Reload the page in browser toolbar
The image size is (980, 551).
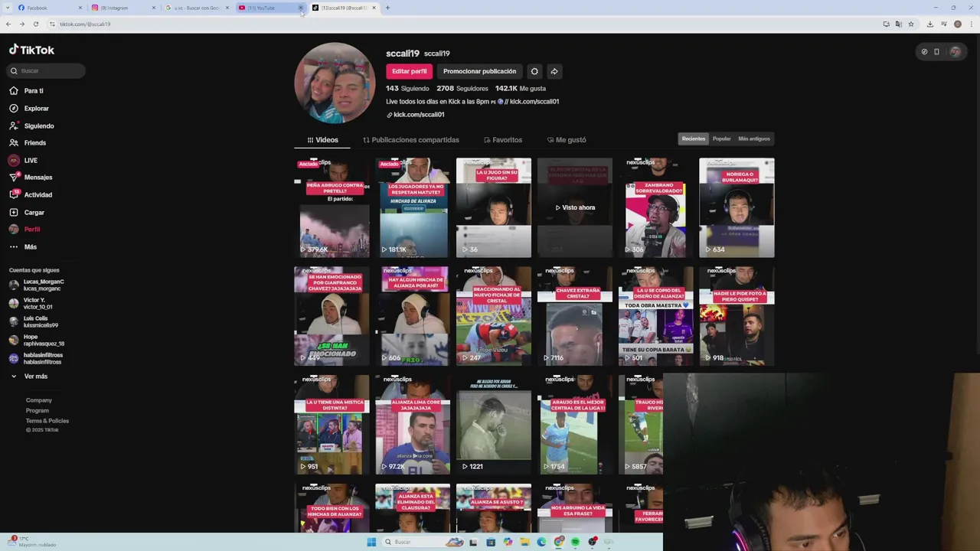(35, 24)
